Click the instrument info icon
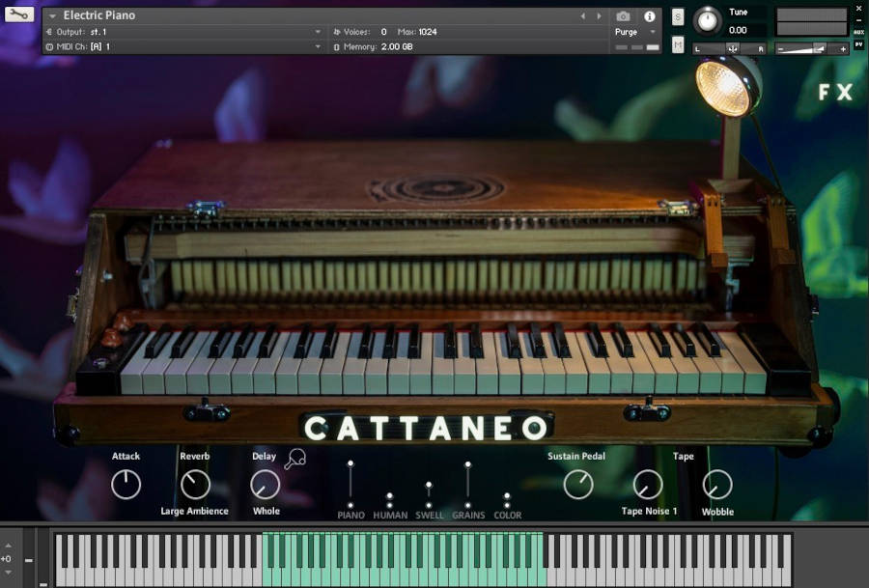 pos(650,15)
